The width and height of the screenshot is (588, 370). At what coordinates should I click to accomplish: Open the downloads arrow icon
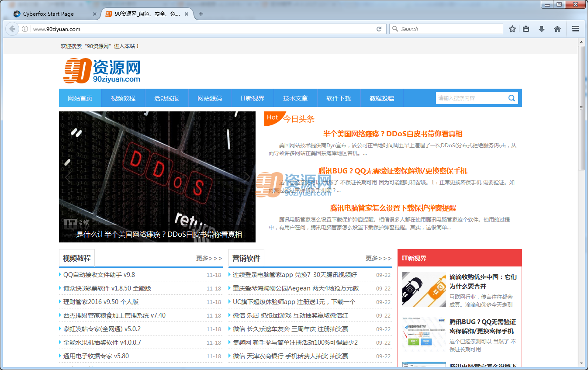click(x=542, y=29)
